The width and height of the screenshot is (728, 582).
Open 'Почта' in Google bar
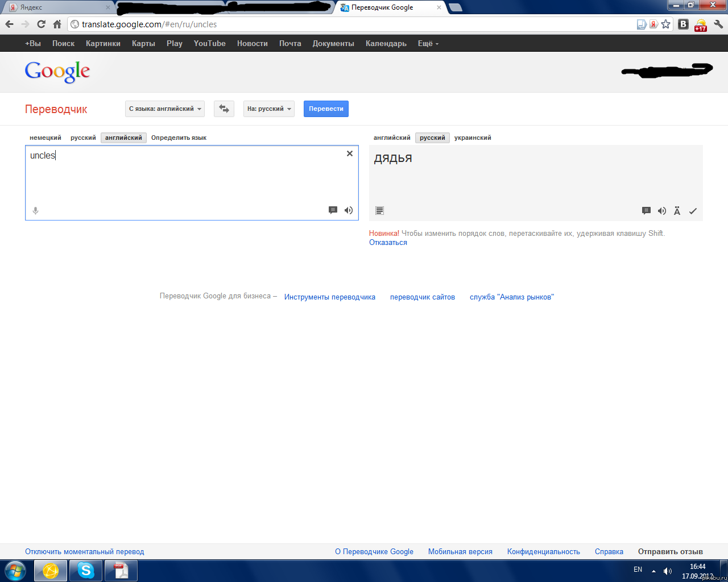(x=290, y=43)
